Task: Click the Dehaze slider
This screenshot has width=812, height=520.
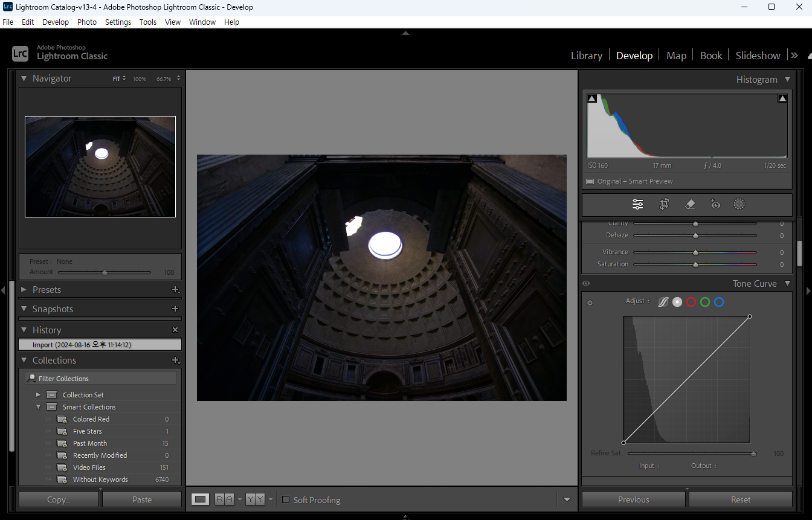Action: click(x=695, y=236)
